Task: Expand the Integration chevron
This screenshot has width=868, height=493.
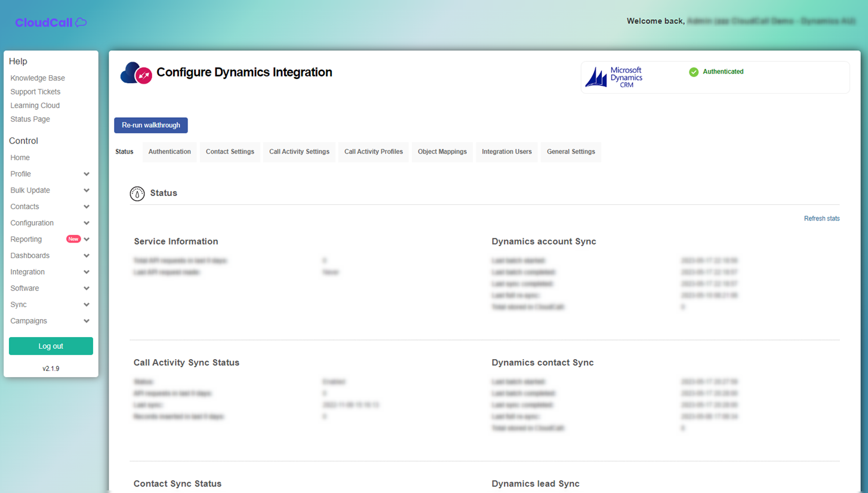Action: tap(87, 272)
